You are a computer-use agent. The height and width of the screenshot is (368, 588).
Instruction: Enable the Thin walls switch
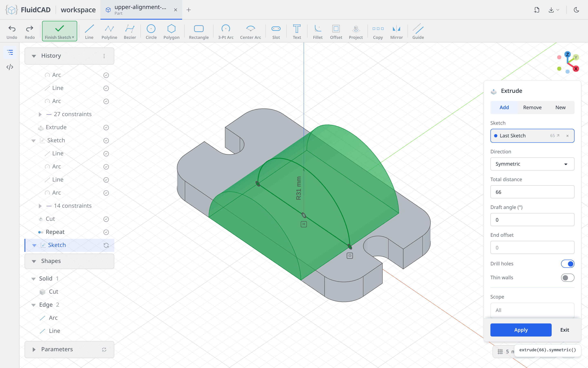(568, 278)
